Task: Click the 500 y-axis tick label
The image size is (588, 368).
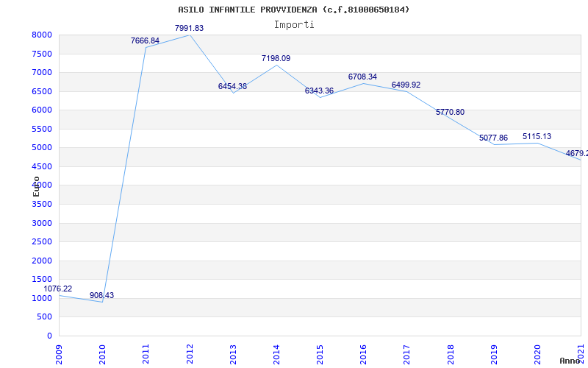Action: pyautogui.click(x=45, y=317)
